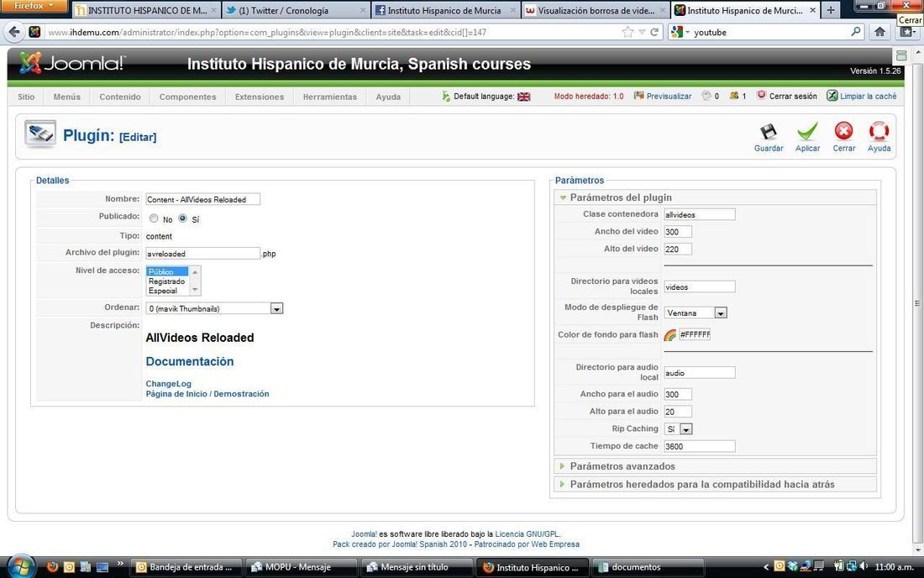924x578 pixels.
Task: Click Alto del video field
Action: (x=678, y=250)
